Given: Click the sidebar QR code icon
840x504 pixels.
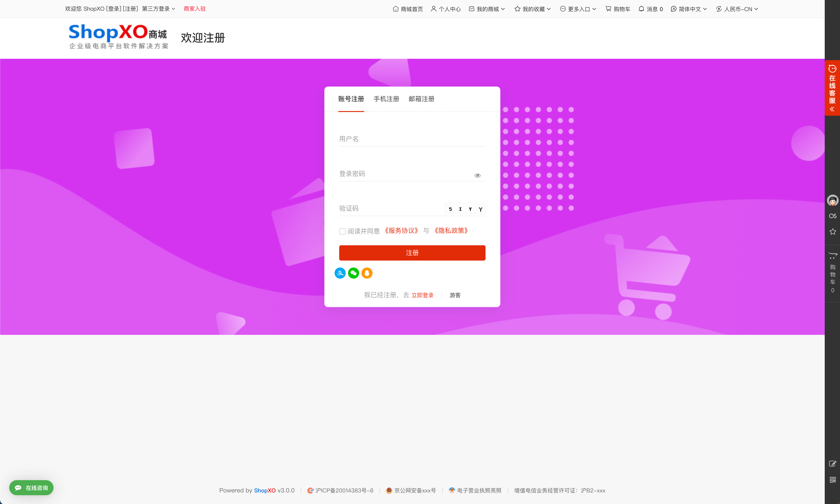Looking at the screenshot, I should [x=833, y=479].
